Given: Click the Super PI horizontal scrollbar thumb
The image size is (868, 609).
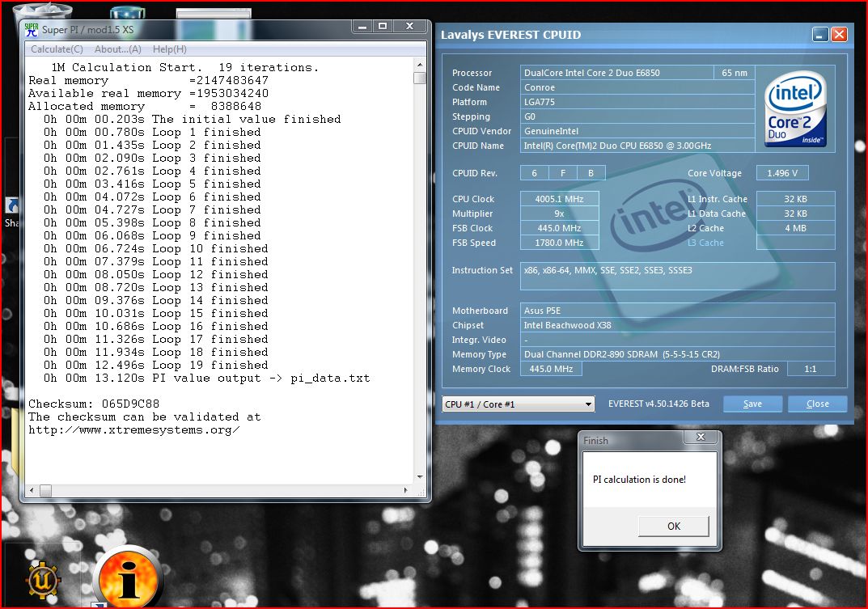Looking at the screenshot, I should click(x=46, y=491).
